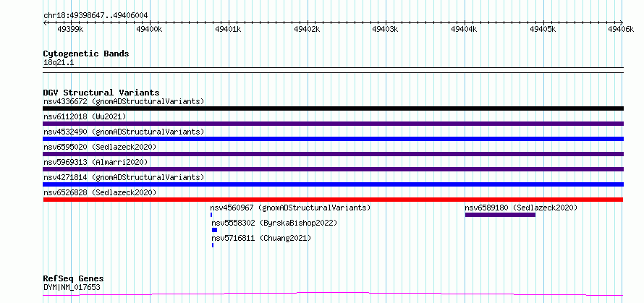This screenshot has width=644, height=303.
Task: Open the nsv4560967 variant label
Action: tap(290, 208)
